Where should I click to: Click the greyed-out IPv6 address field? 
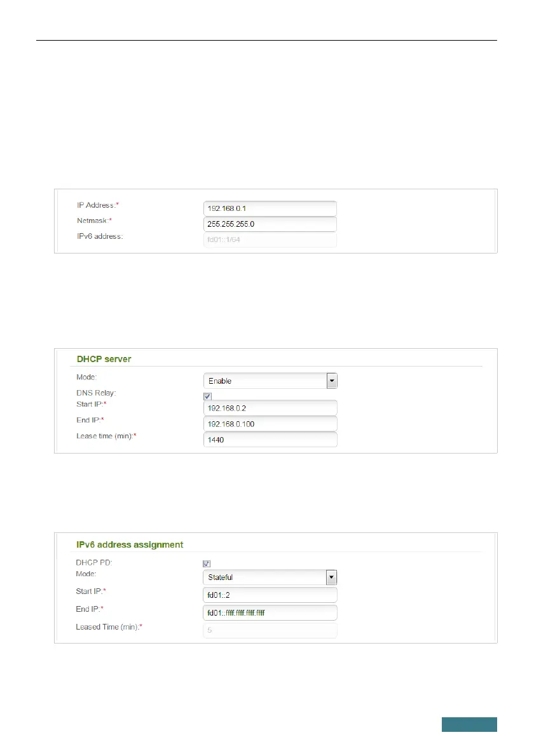tap(270, 240)
